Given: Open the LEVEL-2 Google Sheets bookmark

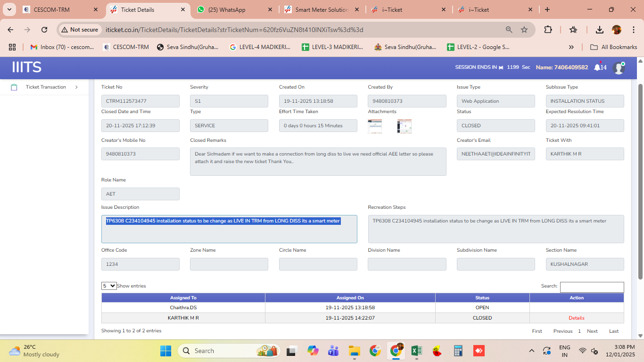Looking at the screenshot, I should 479,47.
